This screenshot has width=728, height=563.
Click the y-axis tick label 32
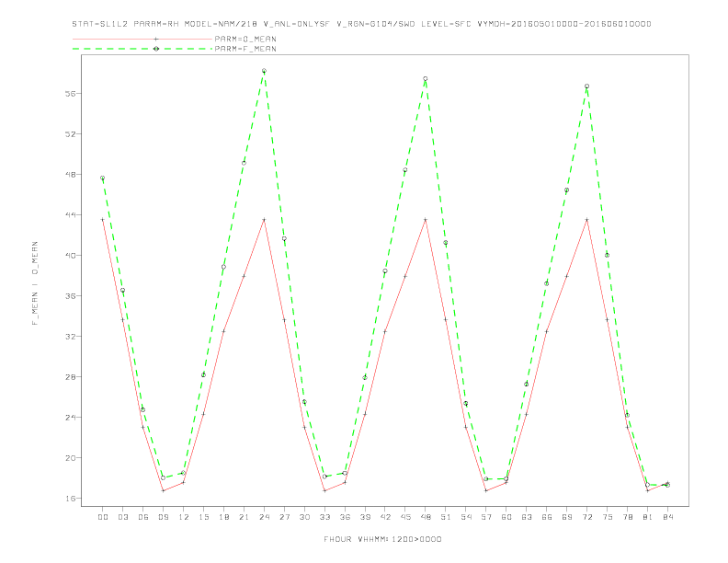tap(71, 337)
